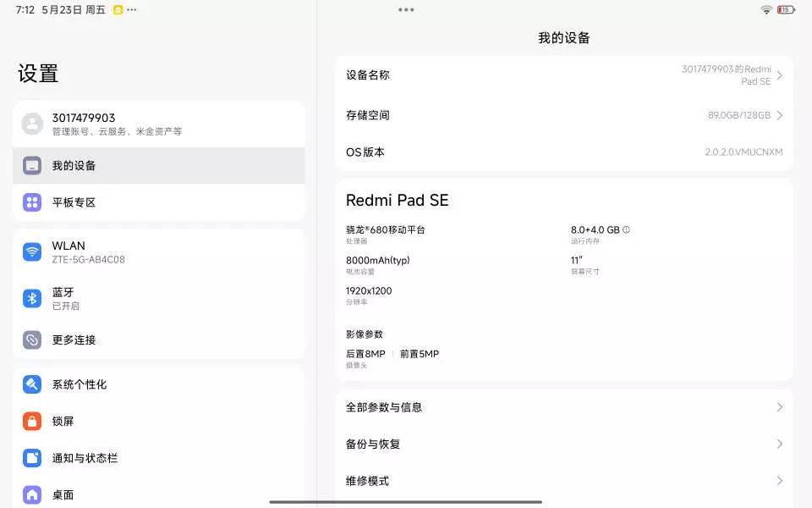Expand 存储空间 chevron arrow
The height and width of the screenshot is (508, 812).
pos(779,115)
